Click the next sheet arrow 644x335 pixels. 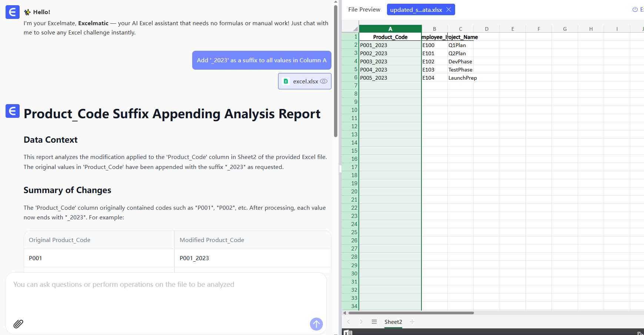361,322
